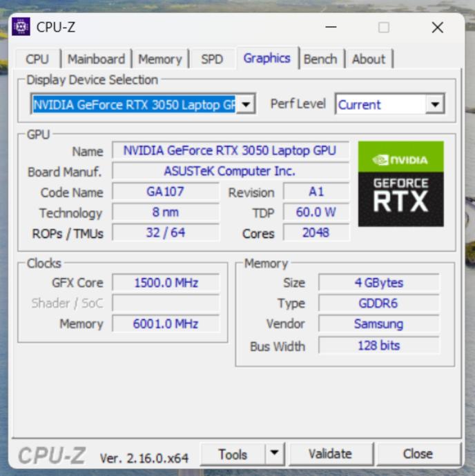Click the disabled maximize button

384,28
